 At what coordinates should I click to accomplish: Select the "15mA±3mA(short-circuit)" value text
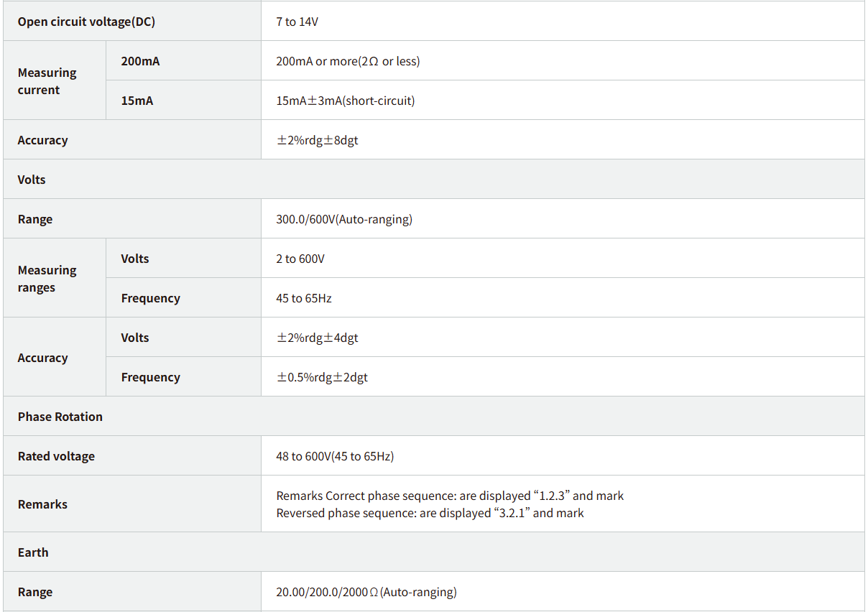tap(345, 101)
